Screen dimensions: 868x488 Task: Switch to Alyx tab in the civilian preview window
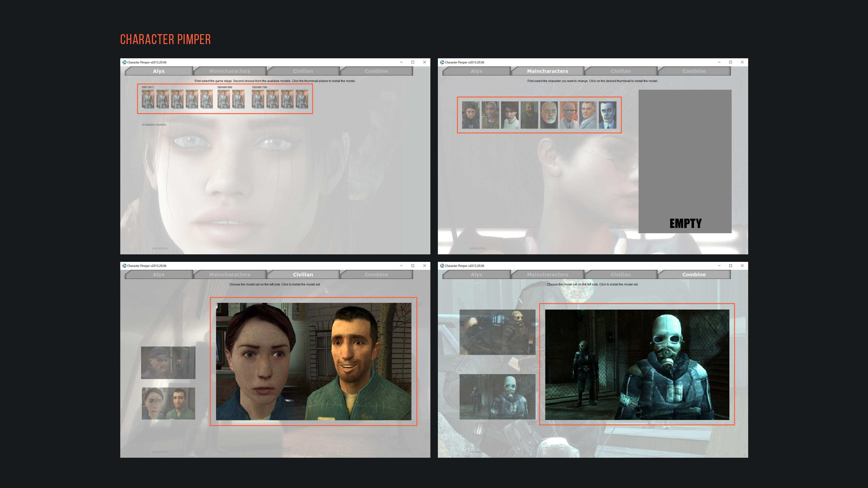[159, 274]
